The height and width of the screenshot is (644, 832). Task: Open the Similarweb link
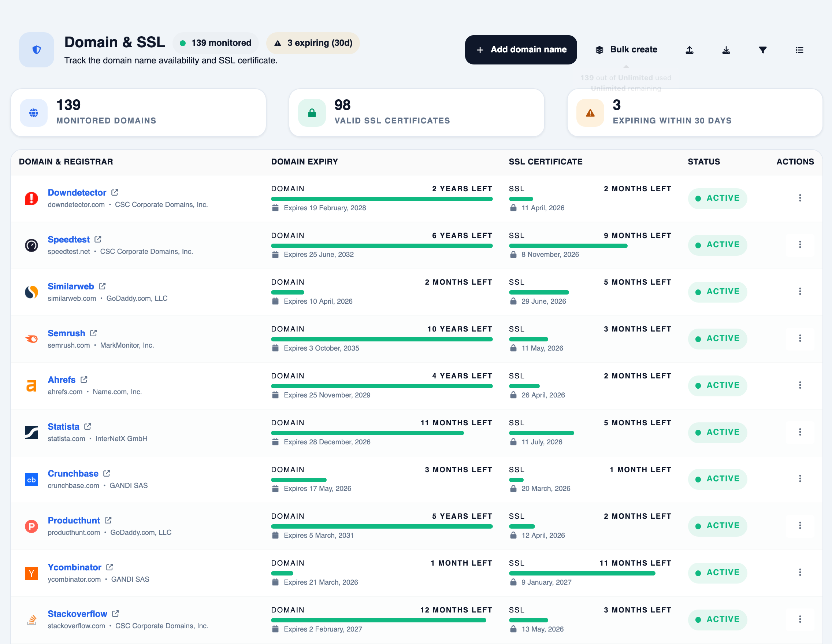[x=71, y=286]
